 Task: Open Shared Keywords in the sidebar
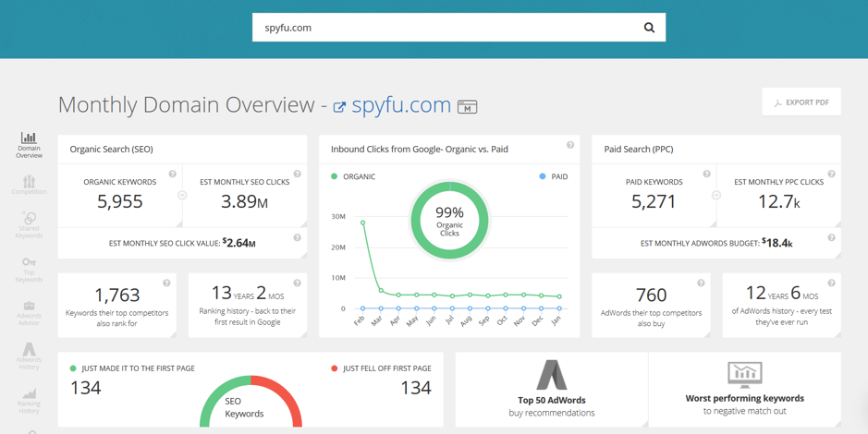[29, 225]
